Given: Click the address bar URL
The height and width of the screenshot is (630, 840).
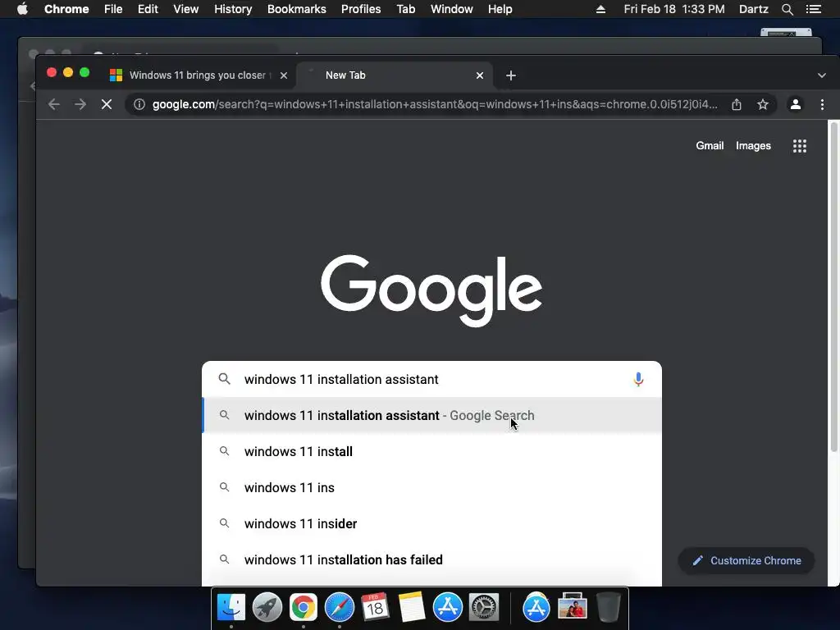Looking at the screenshot, I should [435, 104].
